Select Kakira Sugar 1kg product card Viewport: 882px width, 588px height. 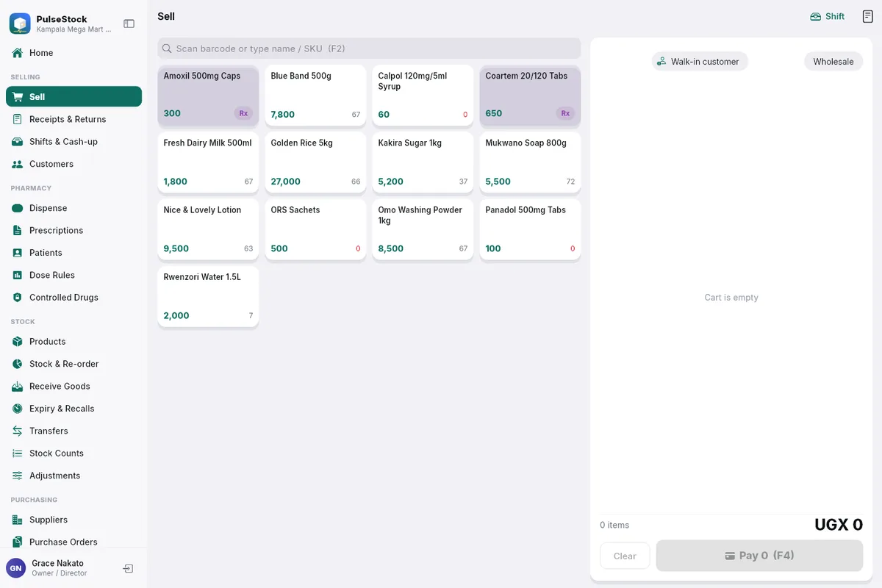point(423,162)
